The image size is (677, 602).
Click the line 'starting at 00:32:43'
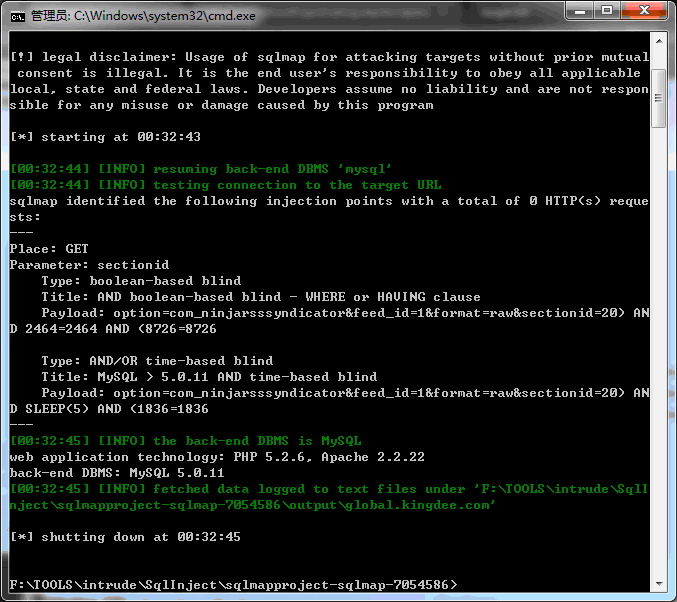(105, 137)
